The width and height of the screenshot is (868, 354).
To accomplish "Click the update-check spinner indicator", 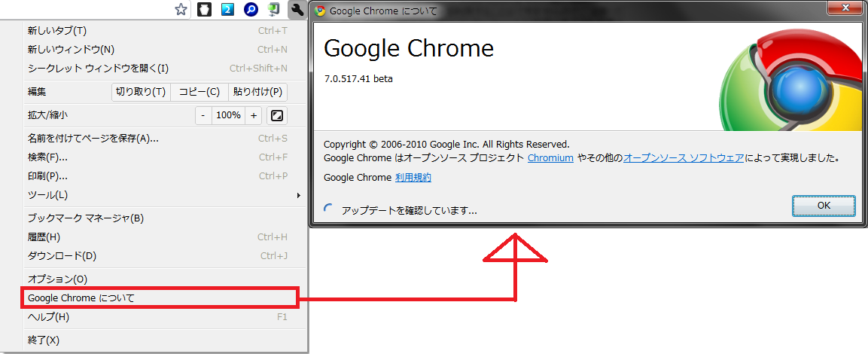I will pyautogui.click(x=328, y=209).
